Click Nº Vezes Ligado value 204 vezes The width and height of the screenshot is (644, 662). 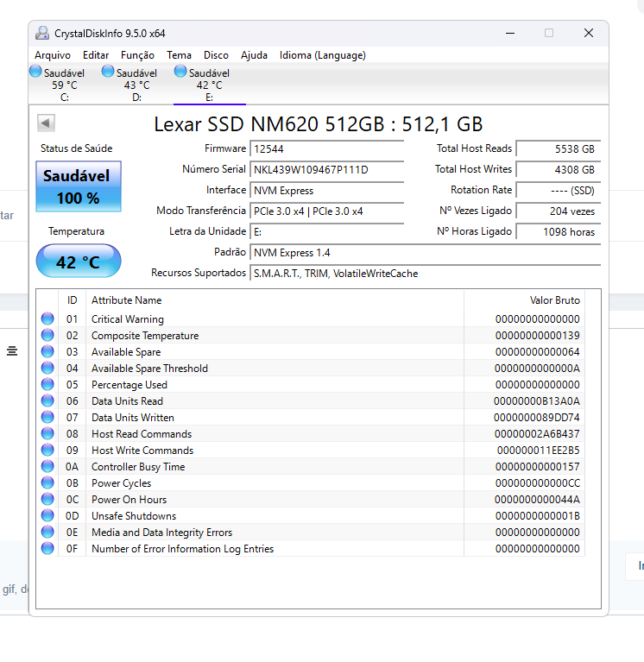pos(559,211)
